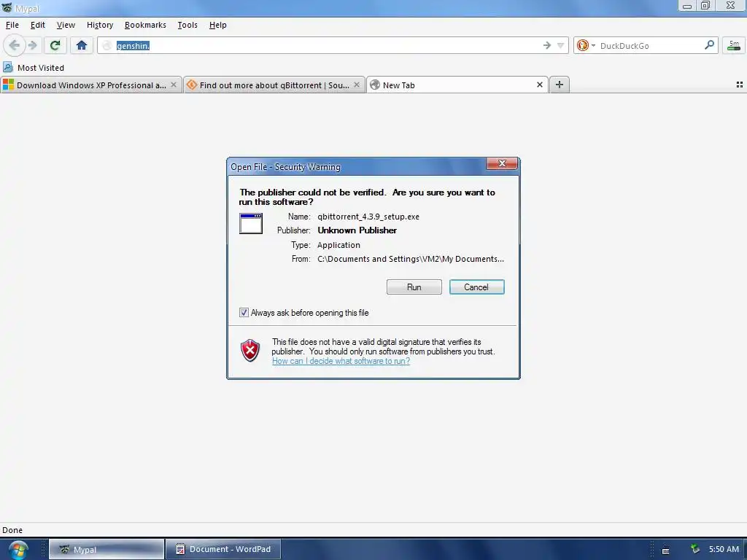
Task: Open the Windows Start orb
Action: (18, 550)
